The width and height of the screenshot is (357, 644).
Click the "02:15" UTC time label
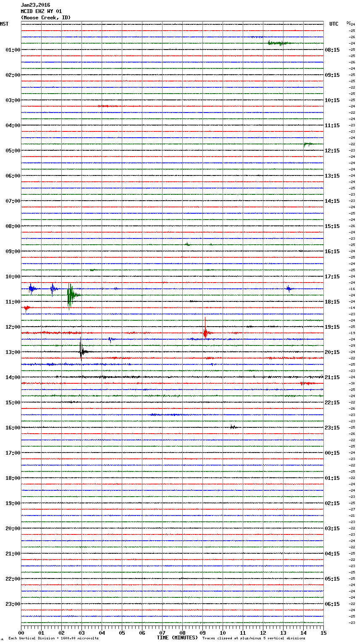coord(332,503)
